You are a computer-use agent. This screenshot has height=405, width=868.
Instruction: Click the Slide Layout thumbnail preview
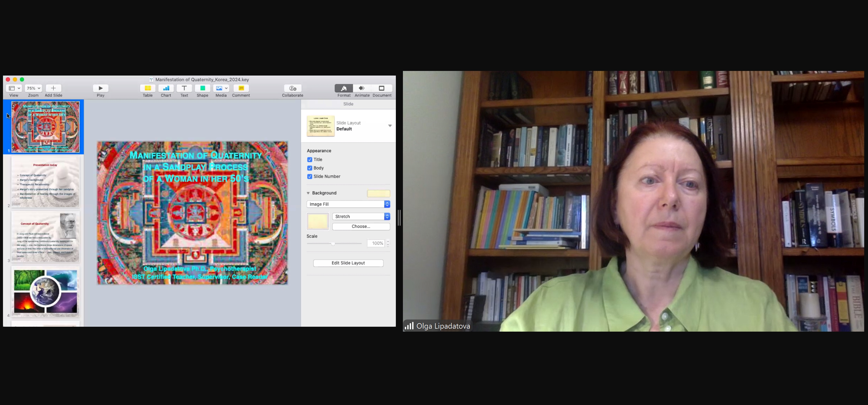pyautogui.click(x=320, y=126)
